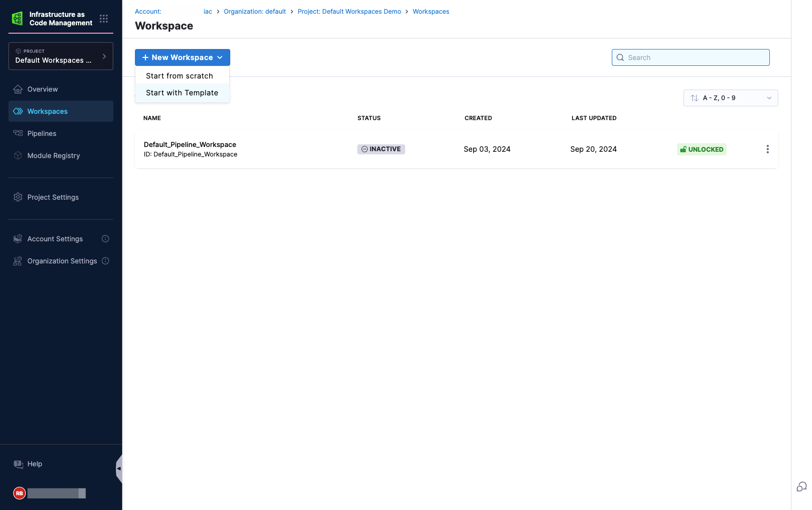Open the Default_Pipeline_Workspace row name
The width and height of the screenshot is (812, 510).
point(190,144)
